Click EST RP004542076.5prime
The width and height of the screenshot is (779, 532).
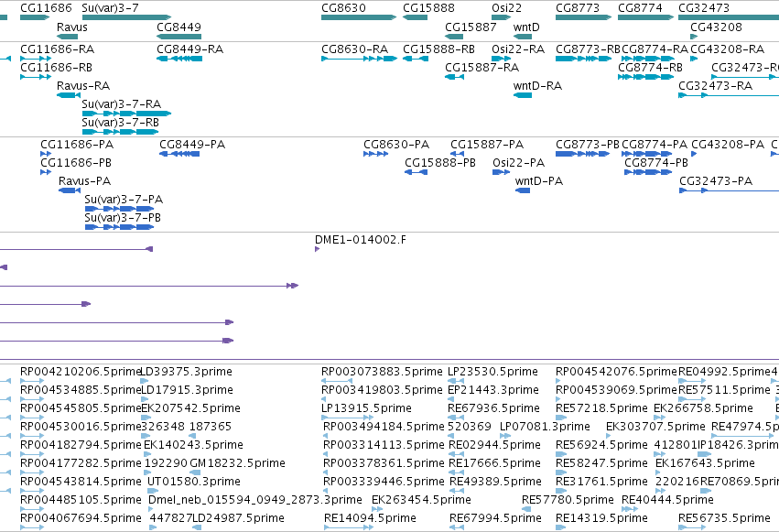click(557, 381)
